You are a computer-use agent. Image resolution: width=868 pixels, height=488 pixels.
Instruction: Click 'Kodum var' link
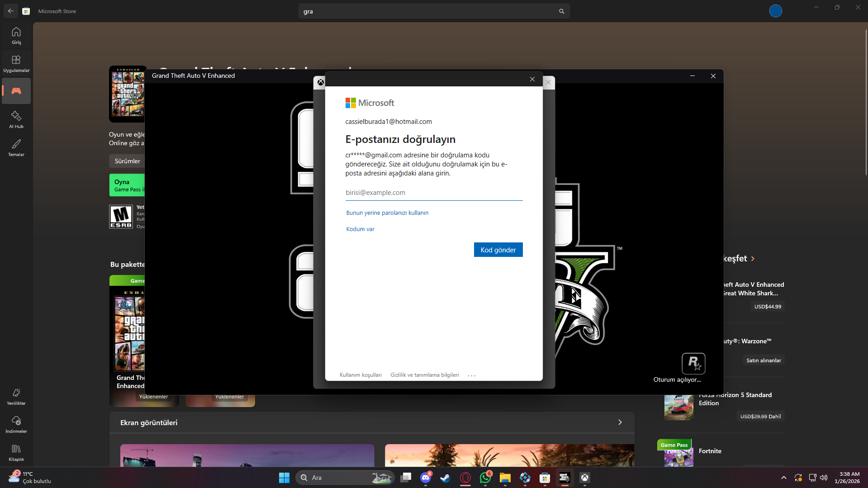coord(360,229)
